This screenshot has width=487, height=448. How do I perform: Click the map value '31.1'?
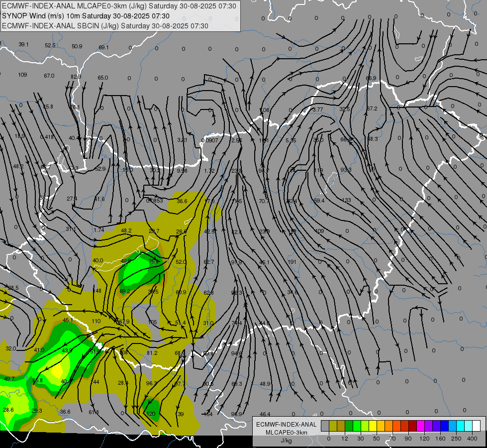pyautogui.click(x=71, y=229)
